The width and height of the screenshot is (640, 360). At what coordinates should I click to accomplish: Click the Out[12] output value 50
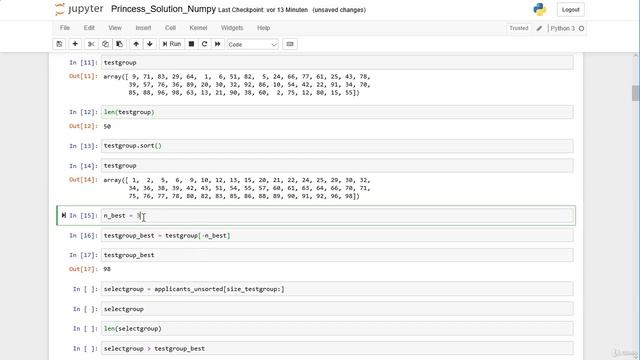pyautogui.click(x=107, y=127)
